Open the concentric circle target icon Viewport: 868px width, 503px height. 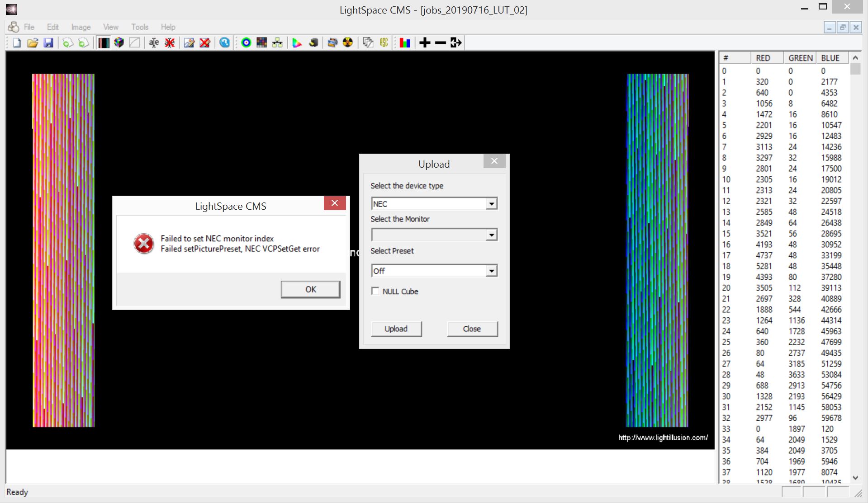coord(246,43)
